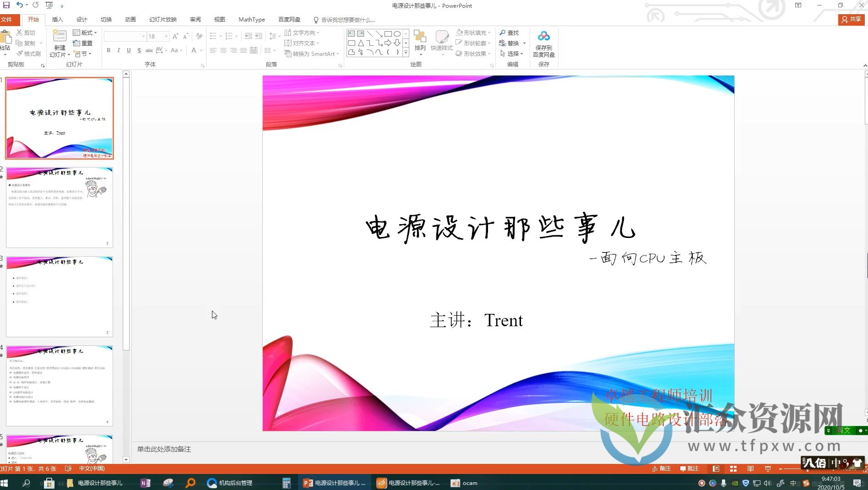This screenshot has height=490, width=868.
Task: Open the font size dropdown
Action: (166, 36)
